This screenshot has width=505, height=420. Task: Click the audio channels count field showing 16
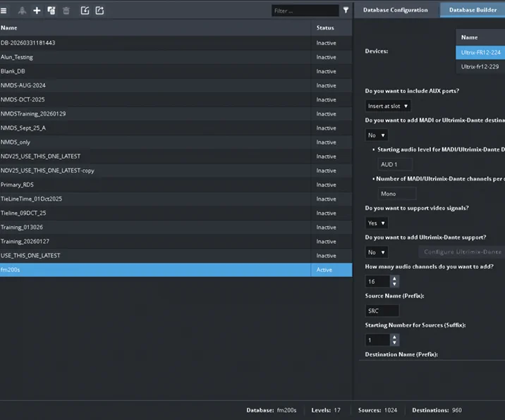pyautogui.click(x=377, y=282)
